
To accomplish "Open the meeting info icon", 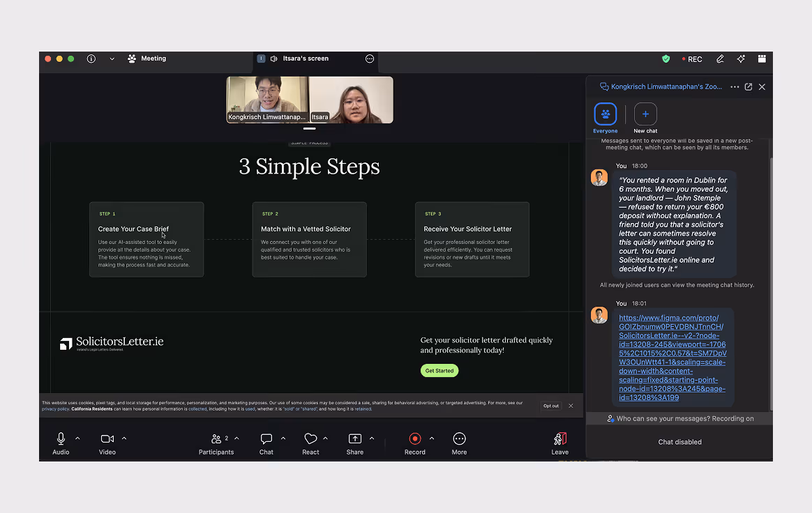I will 91,59.
